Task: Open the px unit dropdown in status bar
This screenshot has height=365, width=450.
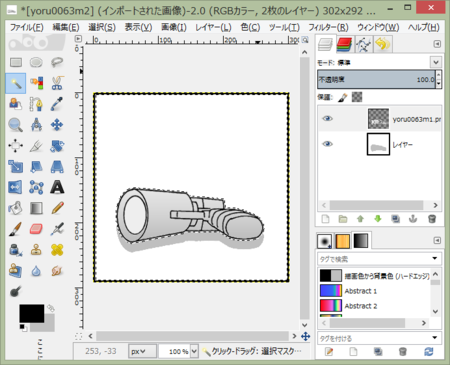Action: pos(142,351)
